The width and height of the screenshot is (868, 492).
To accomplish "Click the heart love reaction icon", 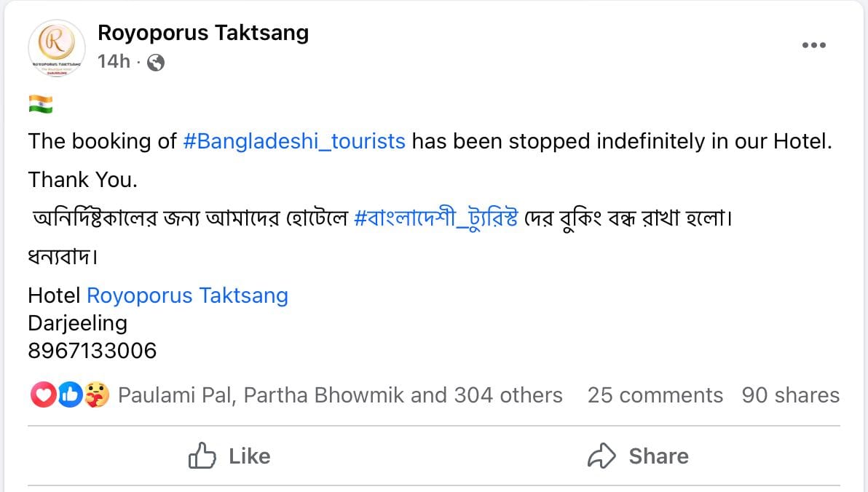I will 43,395.
